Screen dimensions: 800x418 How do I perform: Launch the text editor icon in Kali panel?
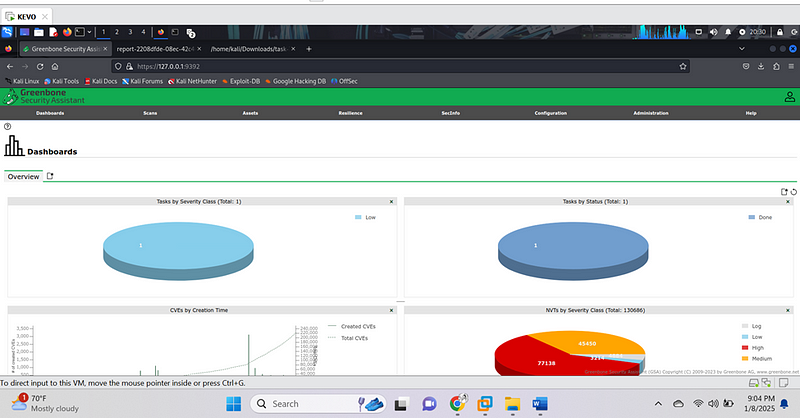point(53,32)
